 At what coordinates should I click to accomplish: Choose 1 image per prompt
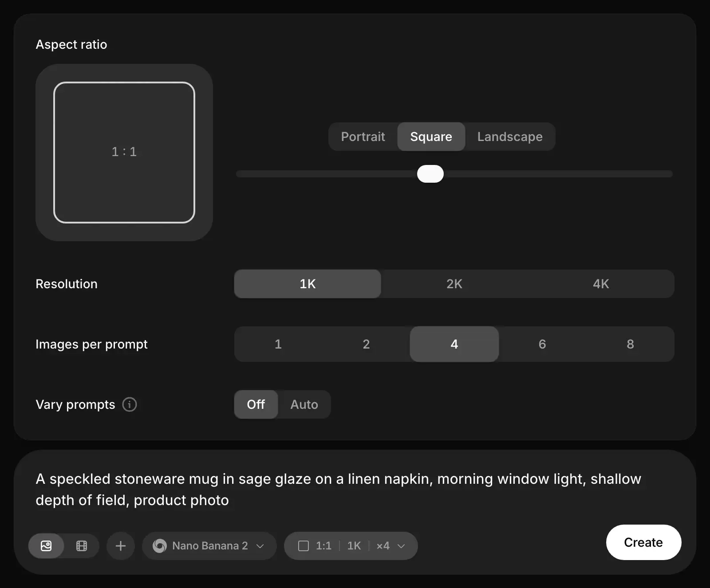click(278, 344)
